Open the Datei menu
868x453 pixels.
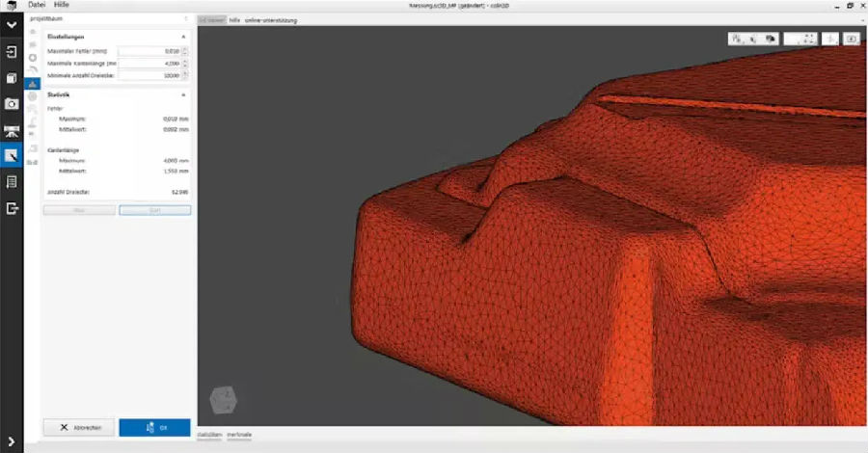tap(37, 5)
